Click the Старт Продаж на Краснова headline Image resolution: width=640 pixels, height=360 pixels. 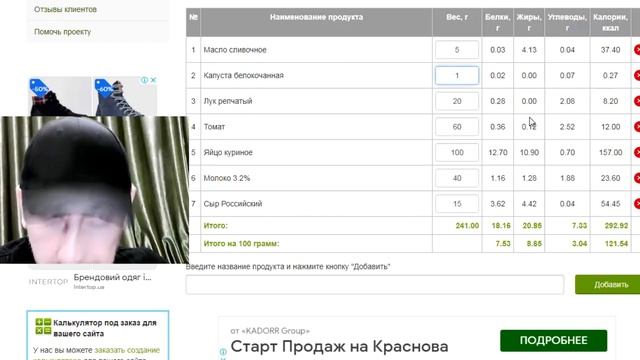[x=339, y=347]
